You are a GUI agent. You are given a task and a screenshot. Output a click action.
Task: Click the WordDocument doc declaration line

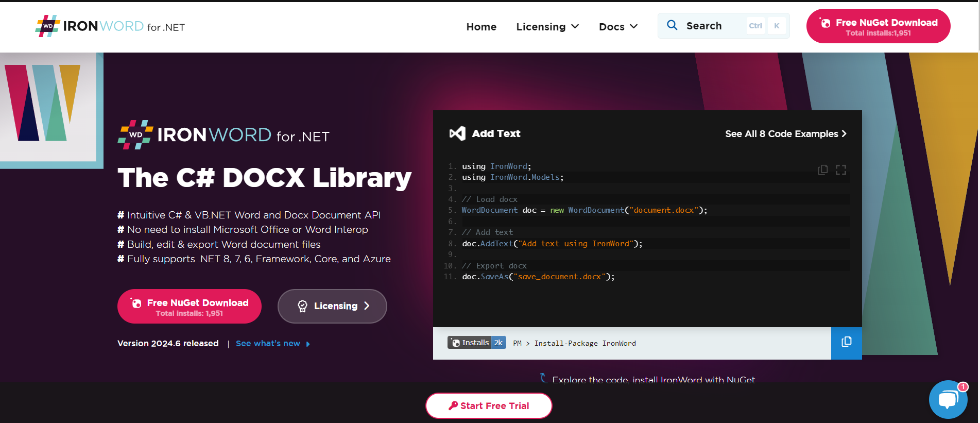(x=584, y=210)
